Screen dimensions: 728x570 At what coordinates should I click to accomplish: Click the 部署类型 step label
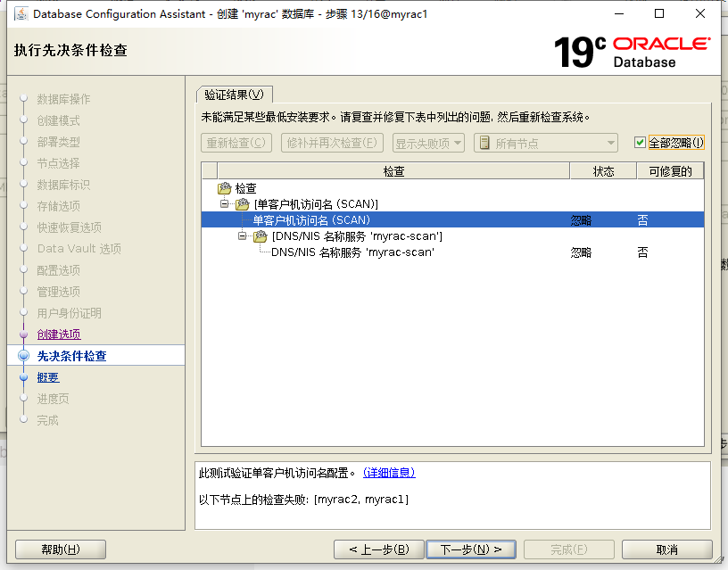[x=59, y=142]
